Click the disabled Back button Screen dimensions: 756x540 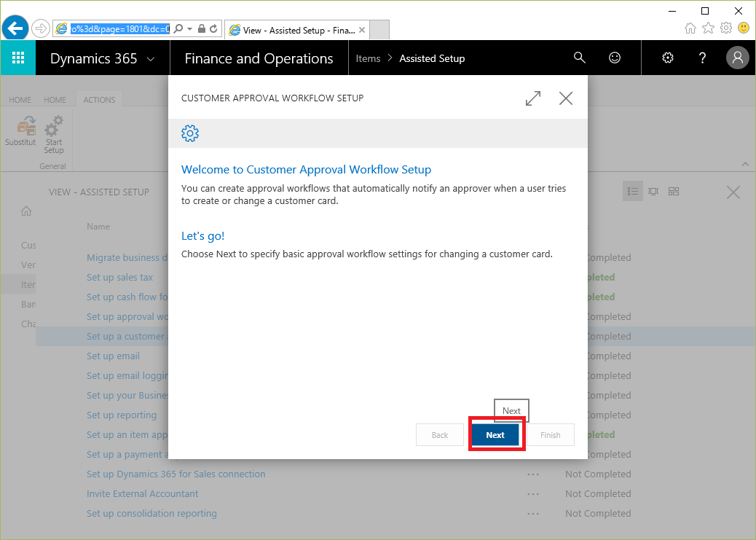click(x=440, y=435)
